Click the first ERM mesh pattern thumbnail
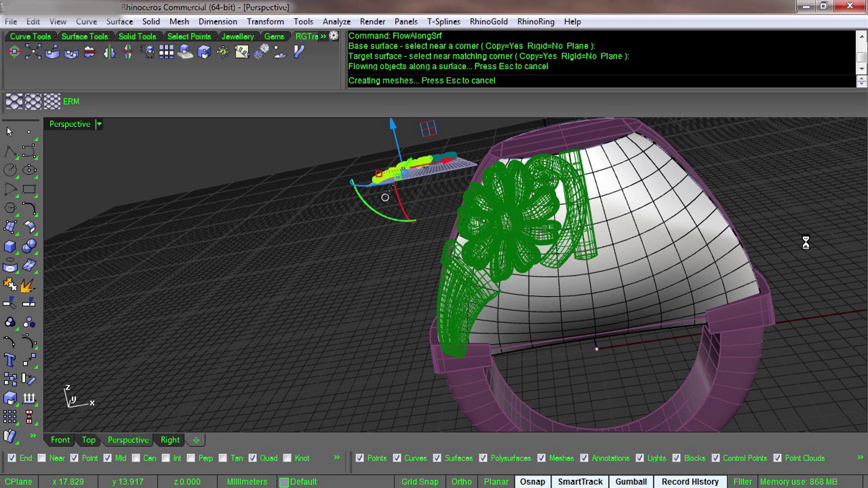Viewport: 868px width, 488px height. [14, 102]
